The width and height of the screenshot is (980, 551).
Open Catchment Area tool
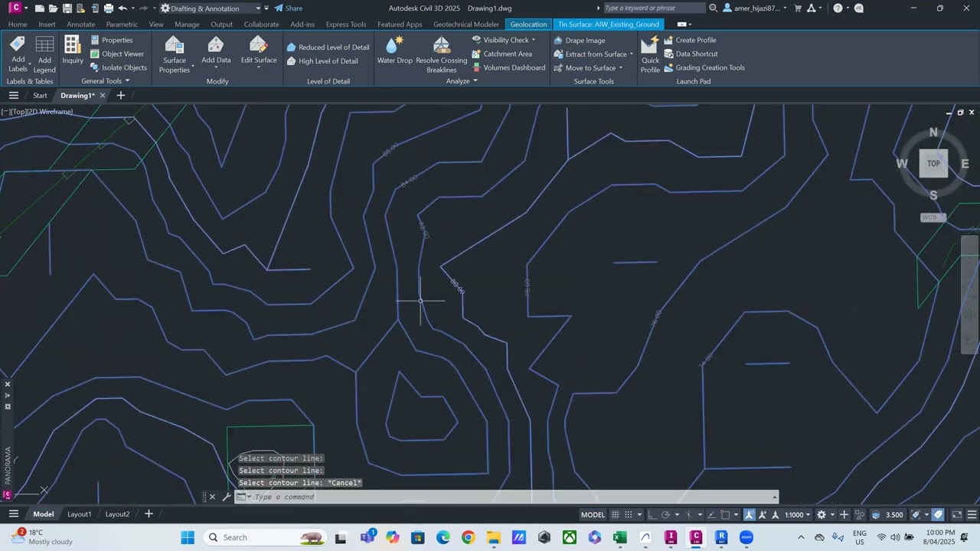pos(501,54)
